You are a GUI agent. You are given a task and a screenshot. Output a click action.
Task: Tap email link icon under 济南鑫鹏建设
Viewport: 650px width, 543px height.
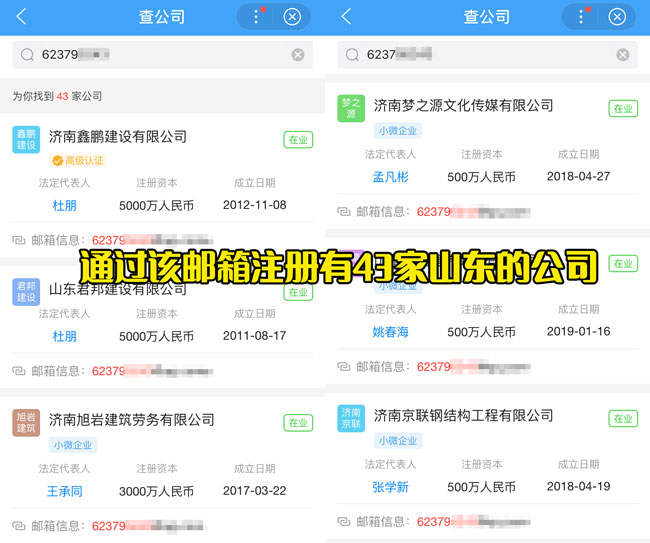click(x=19, y=240)
